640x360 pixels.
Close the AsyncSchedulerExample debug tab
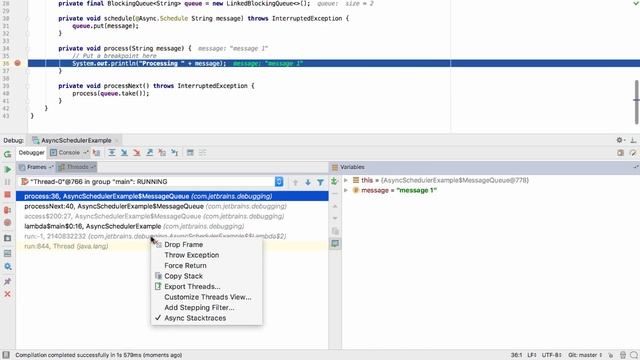(117, 140)
